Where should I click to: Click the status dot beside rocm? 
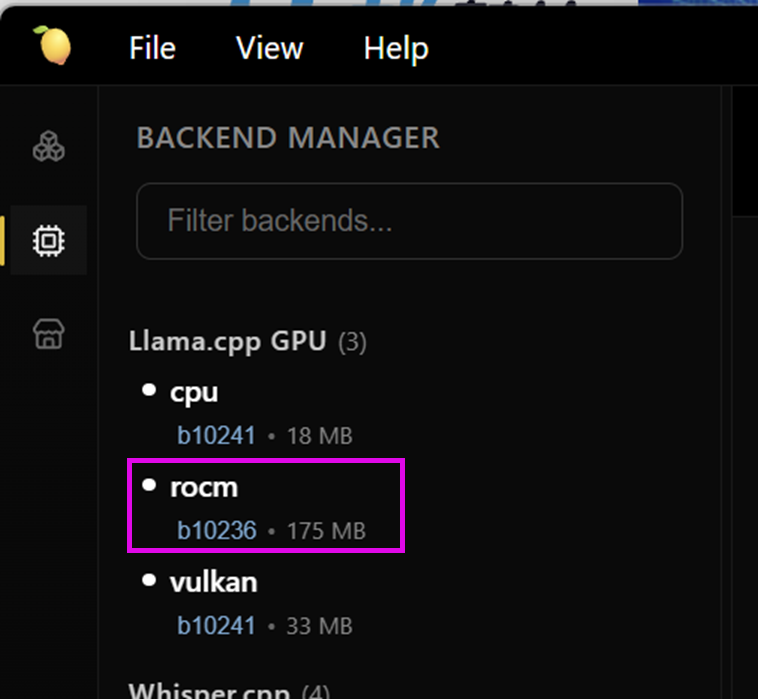click(149, 485)
